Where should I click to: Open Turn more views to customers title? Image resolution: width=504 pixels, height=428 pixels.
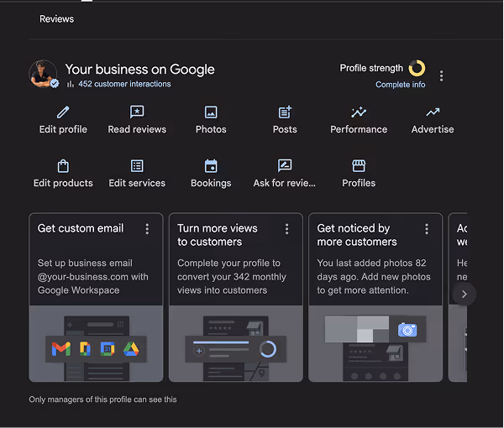(x=218, y=235)
